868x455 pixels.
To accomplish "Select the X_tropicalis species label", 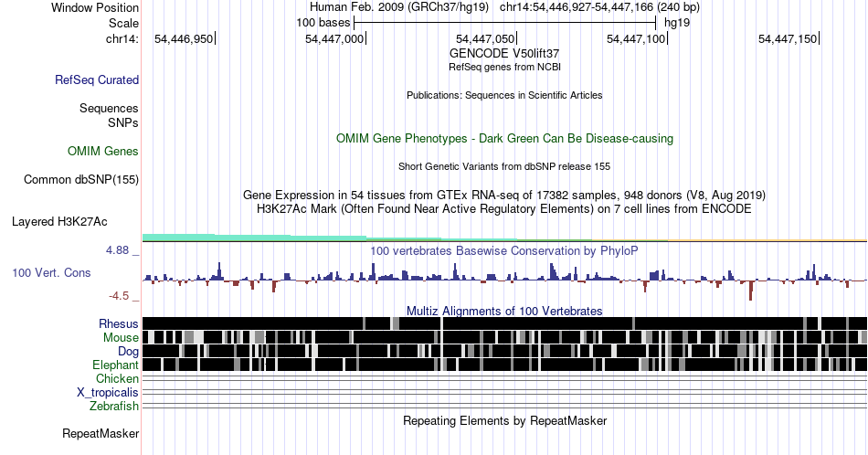I will (108, 393).
